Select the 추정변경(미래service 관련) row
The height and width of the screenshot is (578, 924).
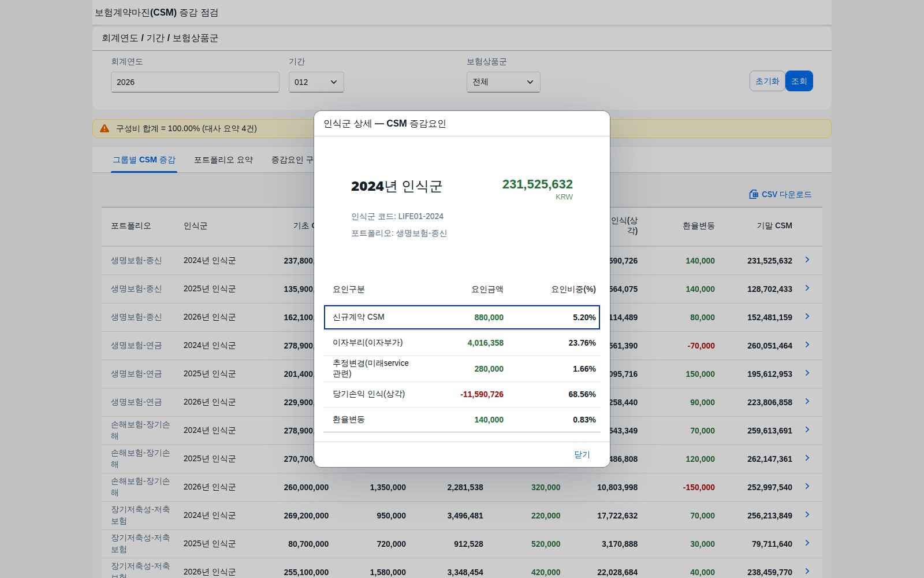click(462, 369)
